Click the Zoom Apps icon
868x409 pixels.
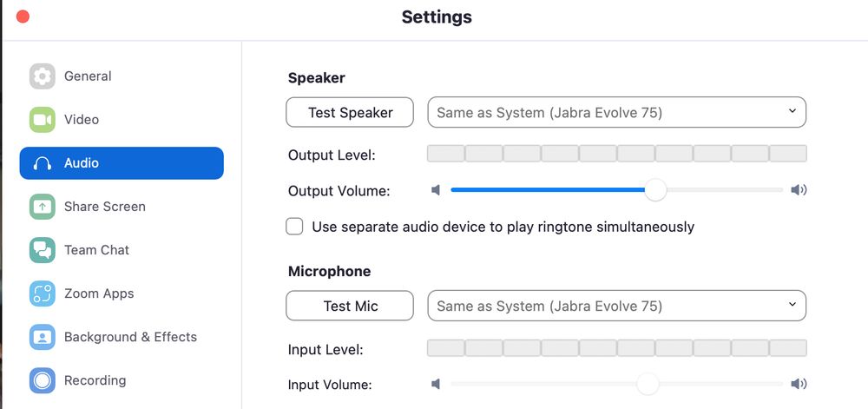[x=42, y=294]
